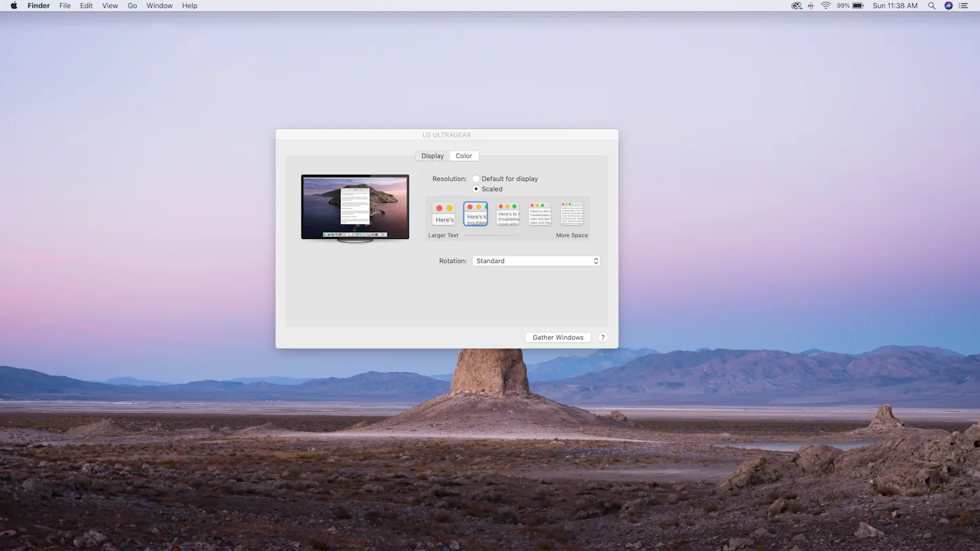Check the battery status icon
Screen dimensions: 980x551
[858, 6]
